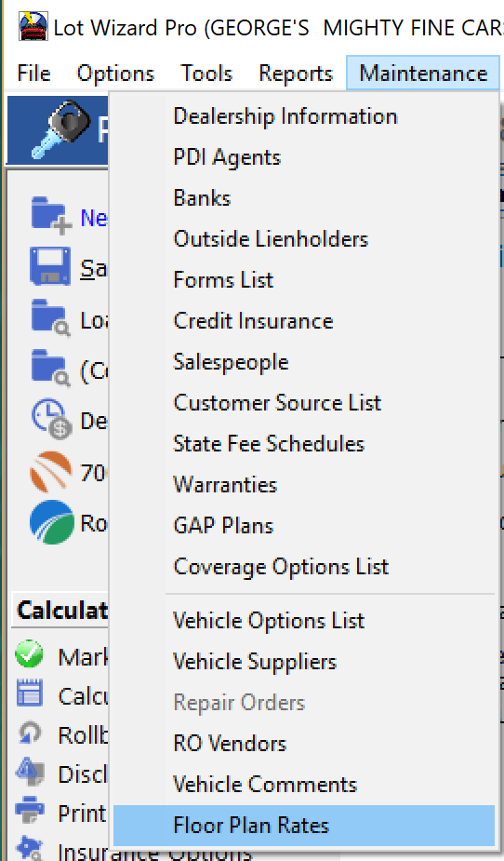Click the blue-green globe Ro icon
The height and width of the screenshot is (861, 504).
click(x=52, y=522)
